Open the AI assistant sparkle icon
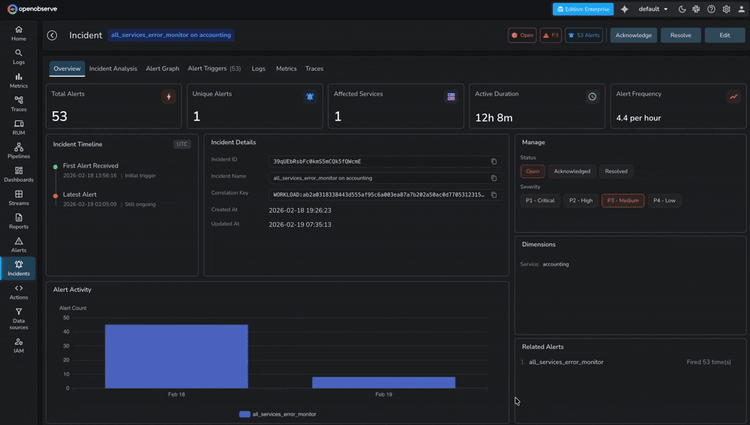The height and width of the screenshot is (425, 750). pos(625,9)
